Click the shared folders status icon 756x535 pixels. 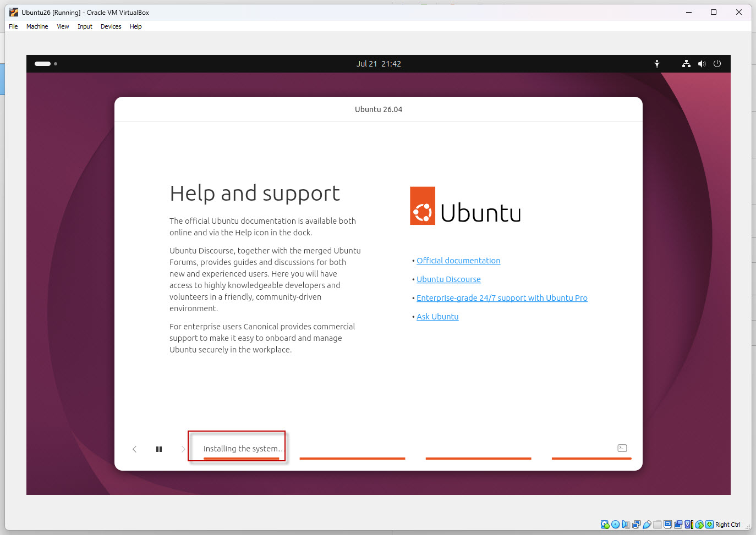click(657, 525)
